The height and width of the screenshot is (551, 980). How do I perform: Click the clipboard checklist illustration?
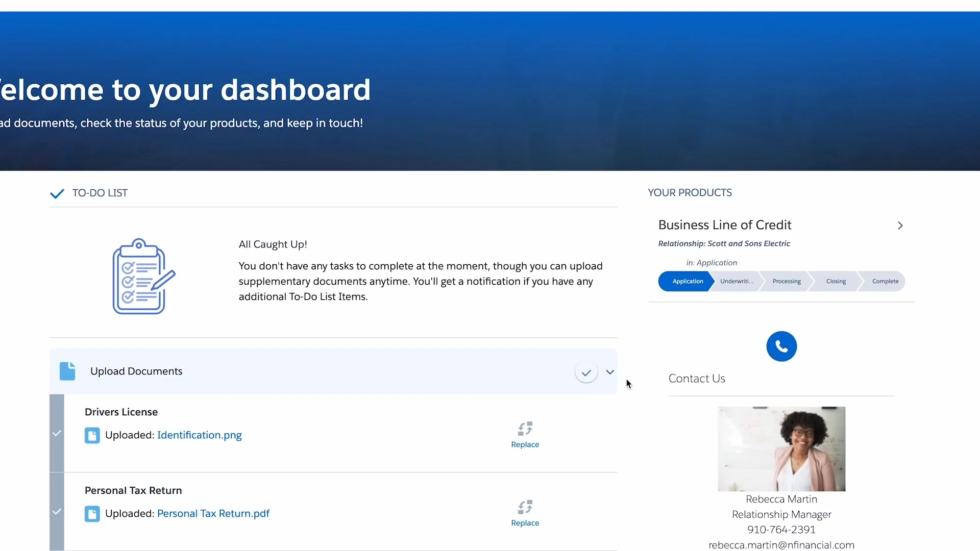[143, 276]
